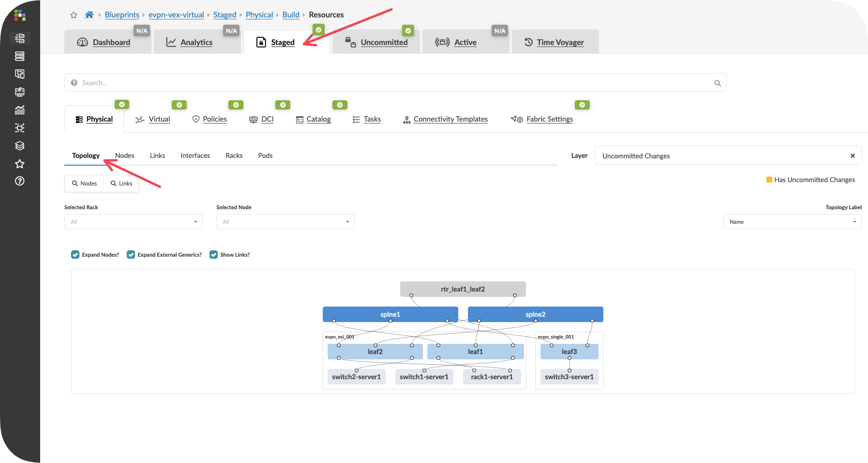Click the home icon in breadcrumb
Image resolution: width=868 pixels, height=463 pixels.
click(x=89, y=15)
